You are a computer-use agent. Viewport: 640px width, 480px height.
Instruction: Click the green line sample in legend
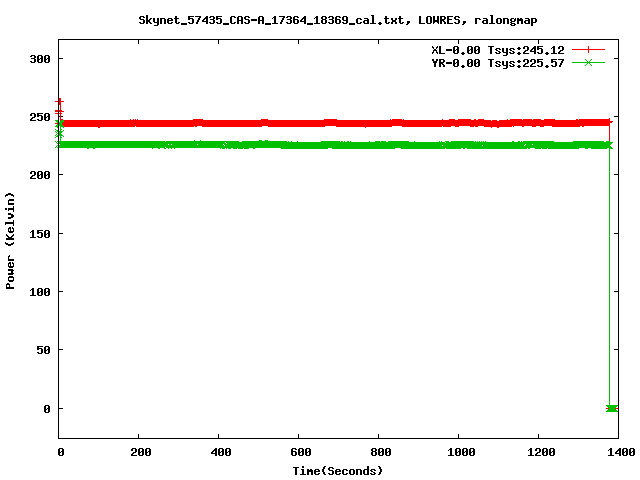[x=588, y=62]
